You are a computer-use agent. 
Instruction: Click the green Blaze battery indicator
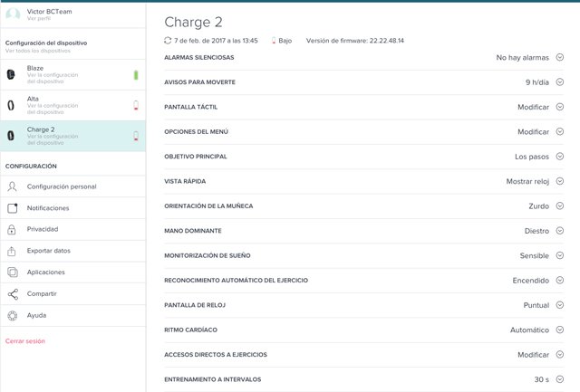[x=136, y=75]
